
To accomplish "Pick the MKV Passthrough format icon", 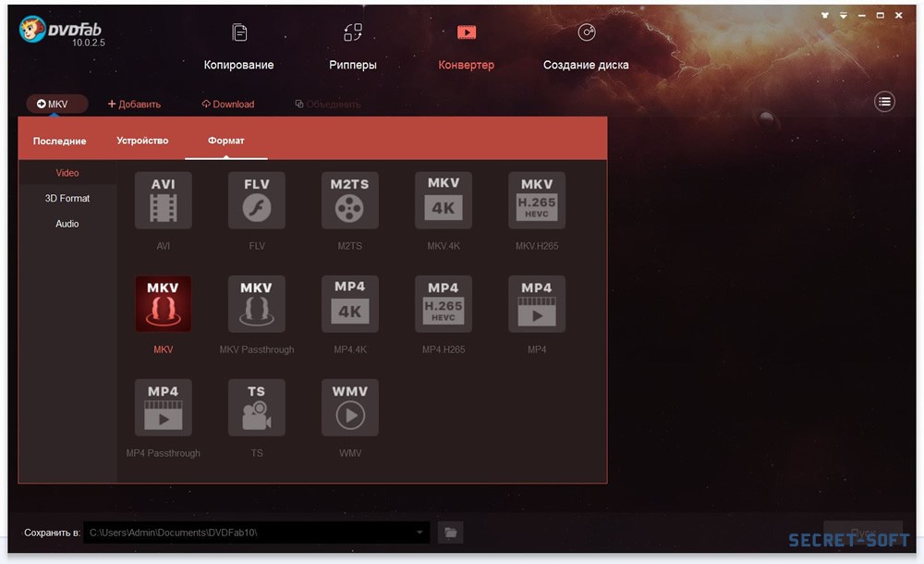I will point(256,304).
